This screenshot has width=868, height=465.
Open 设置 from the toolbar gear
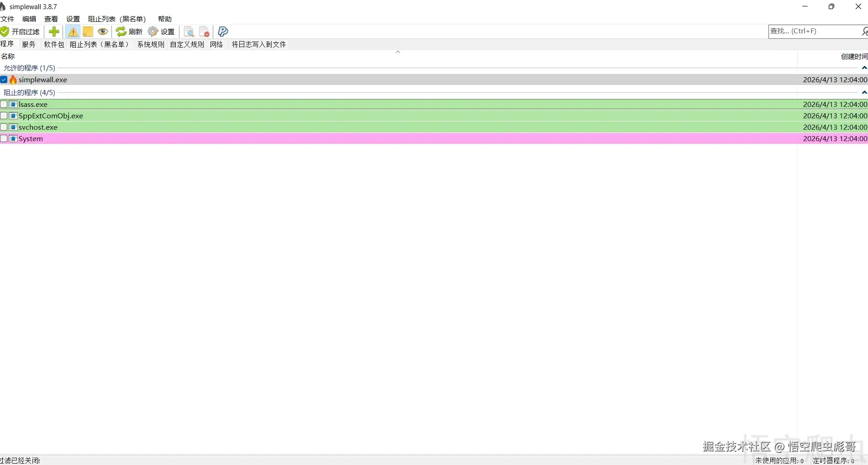[x=162, y=32]
